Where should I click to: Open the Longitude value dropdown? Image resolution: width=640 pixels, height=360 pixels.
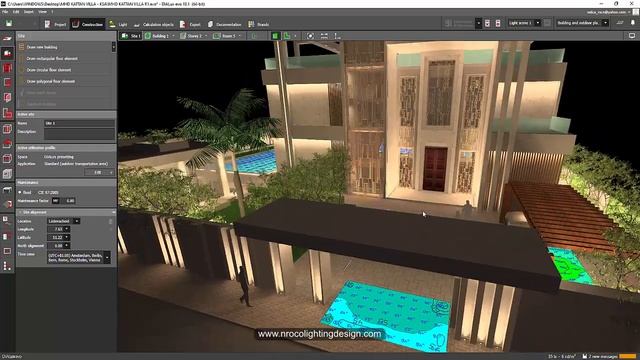67,229
